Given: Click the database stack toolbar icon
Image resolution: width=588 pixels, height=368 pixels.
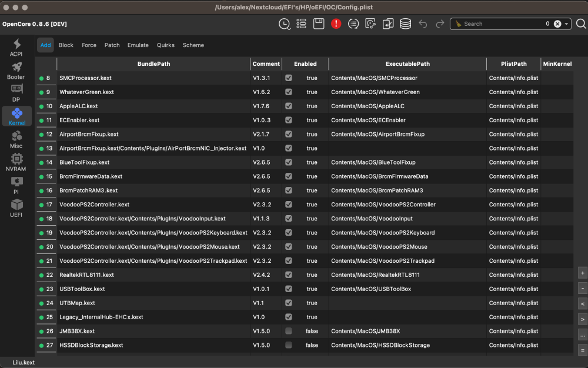Looking at the screenshot, I should 405,24.
